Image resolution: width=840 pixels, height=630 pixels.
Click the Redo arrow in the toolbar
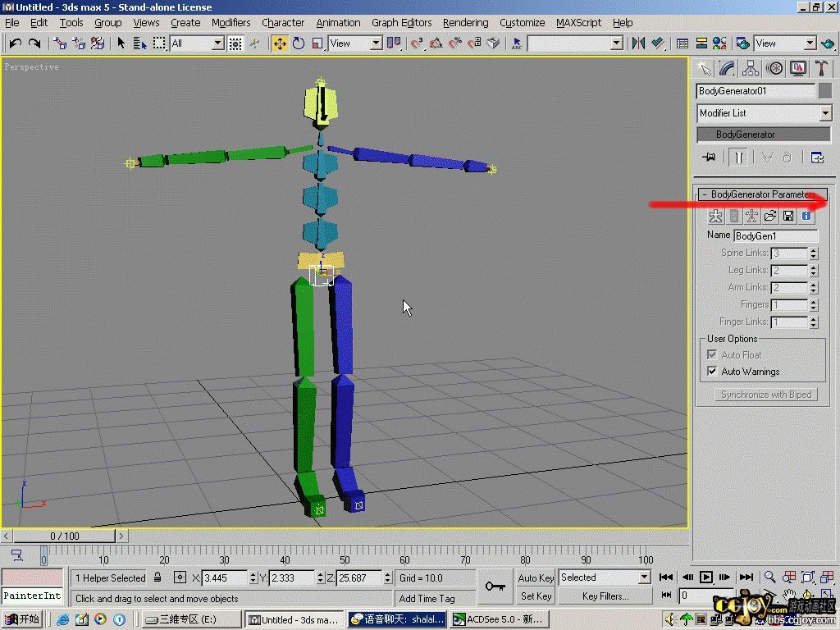[x=34, y=43]
